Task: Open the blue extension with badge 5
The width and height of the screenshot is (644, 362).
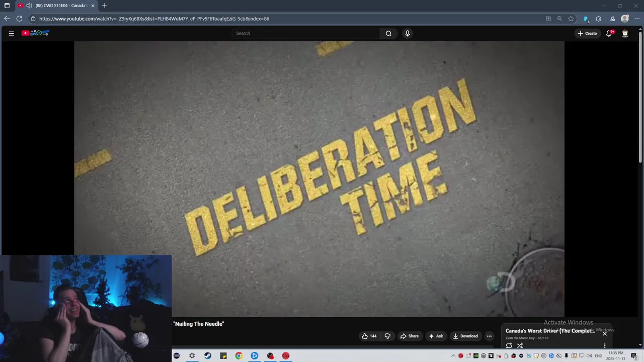Action: point(586,19)
